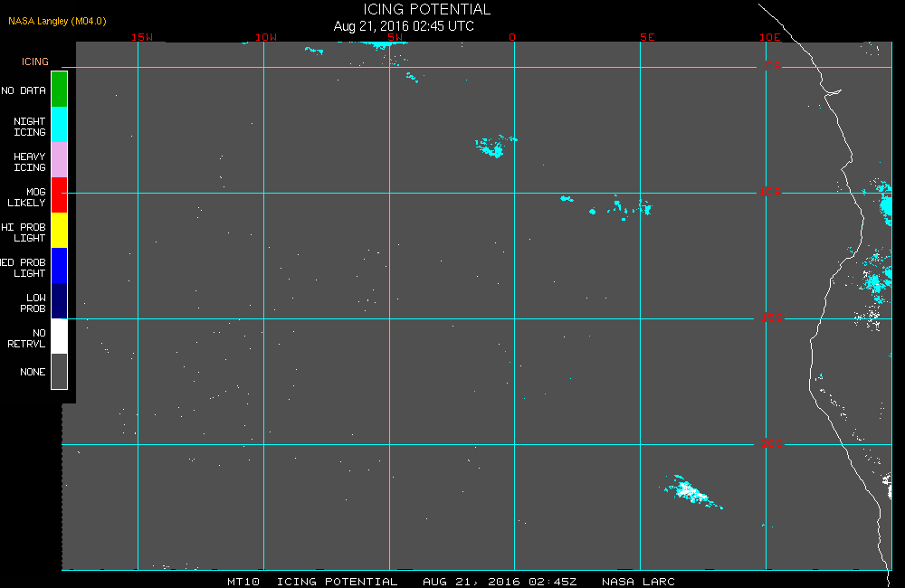Click the 'MOG LIKELY' legend label

coord(26,197)
